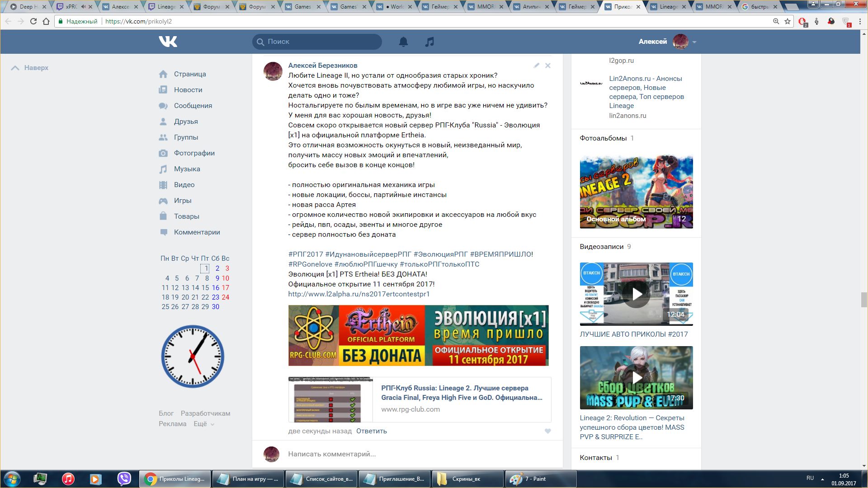Open Фотоальбомы section header
The height and width of the screenshot is (488, 868).
[603, 138]
